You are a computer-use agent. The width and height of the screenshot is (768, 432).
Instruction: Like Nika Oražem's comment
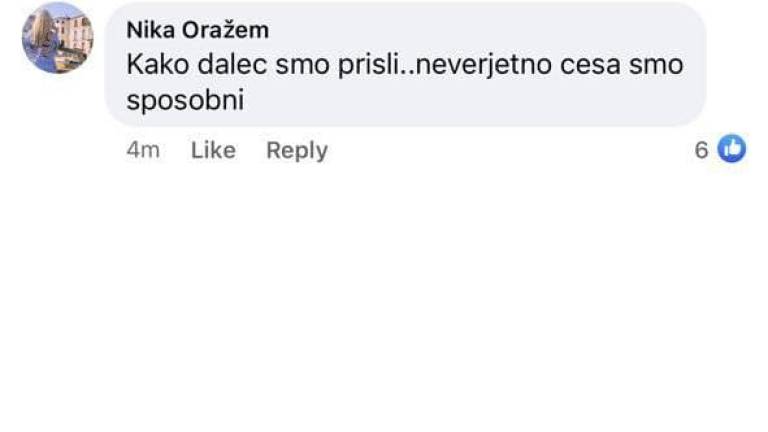(x=213, y=150)
